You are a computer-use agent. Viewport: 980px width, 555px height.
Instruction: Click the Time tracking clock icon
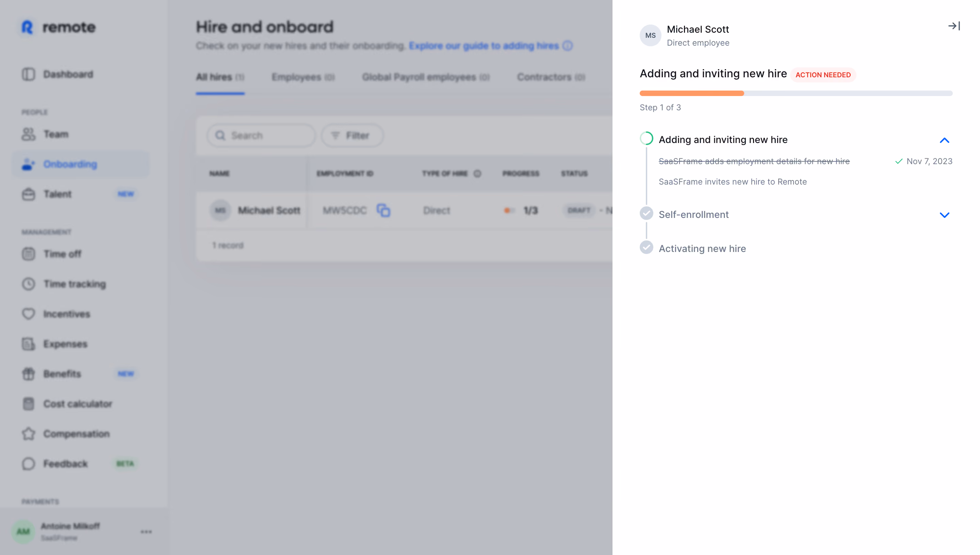[x=28, y=284]
